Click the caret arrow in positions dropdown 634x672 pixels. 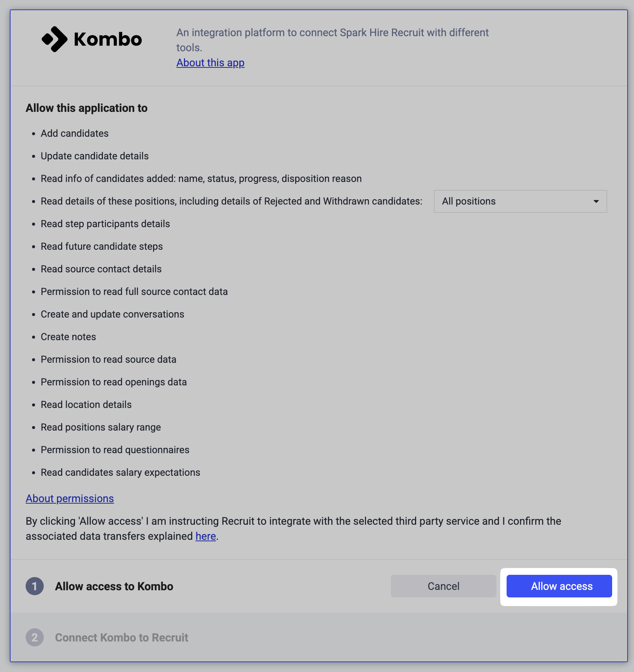pyautogui.click(x=596, y=202)
